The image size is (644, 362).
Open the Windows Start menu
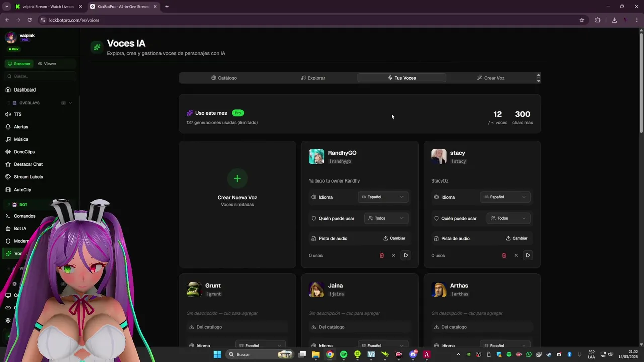[217, 354]
